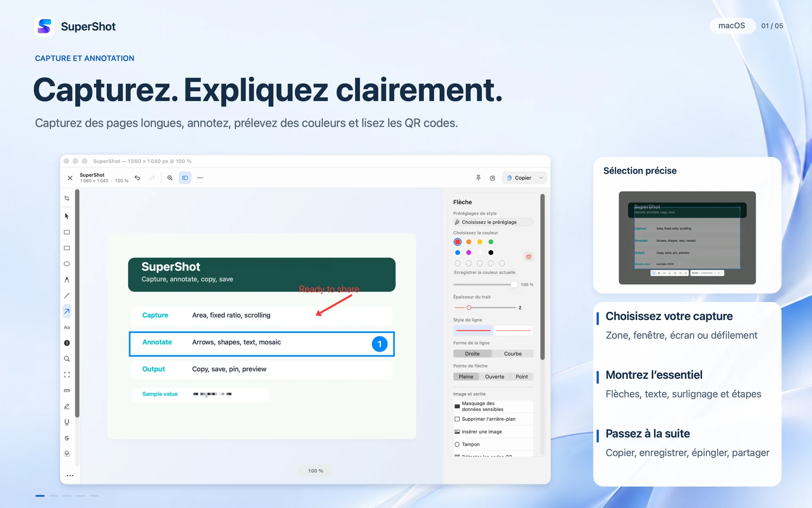Click Enregistrer la couleur actuelle
Image resolution: width=812 pixels, height=508 pixels.
484,272
